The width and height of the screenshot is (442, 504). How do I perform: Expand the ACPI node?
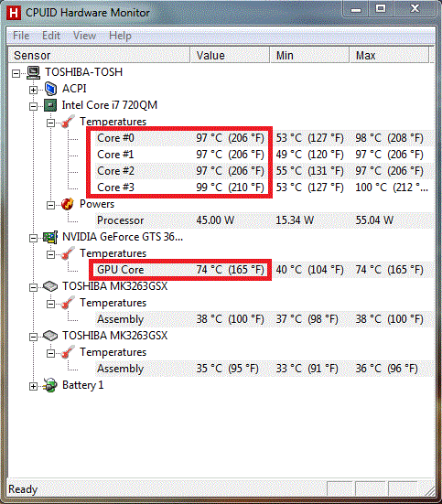(x=33, y=90)
